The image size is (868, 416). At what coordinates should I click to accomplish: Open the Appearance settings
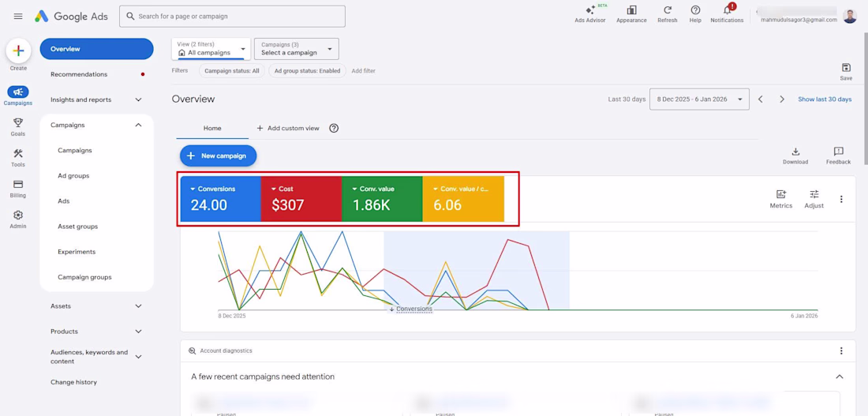(x=631, y=14)
